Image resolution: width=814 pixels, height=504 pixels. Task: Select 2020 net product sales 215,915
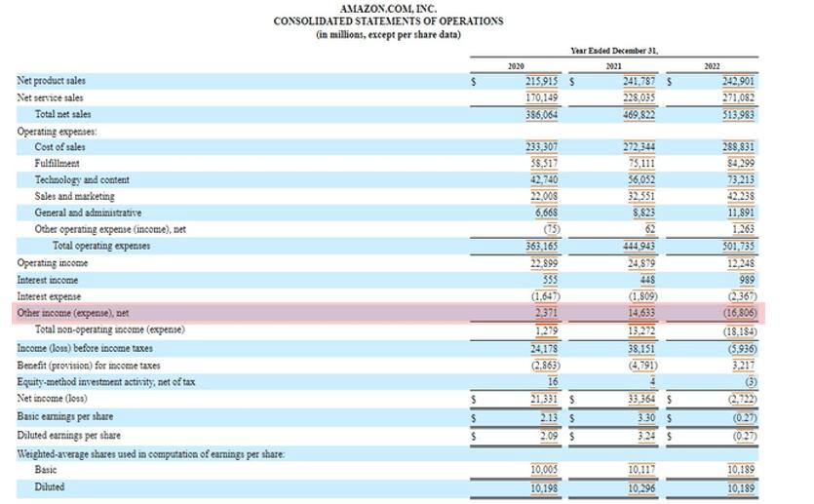tap(542, 82)
